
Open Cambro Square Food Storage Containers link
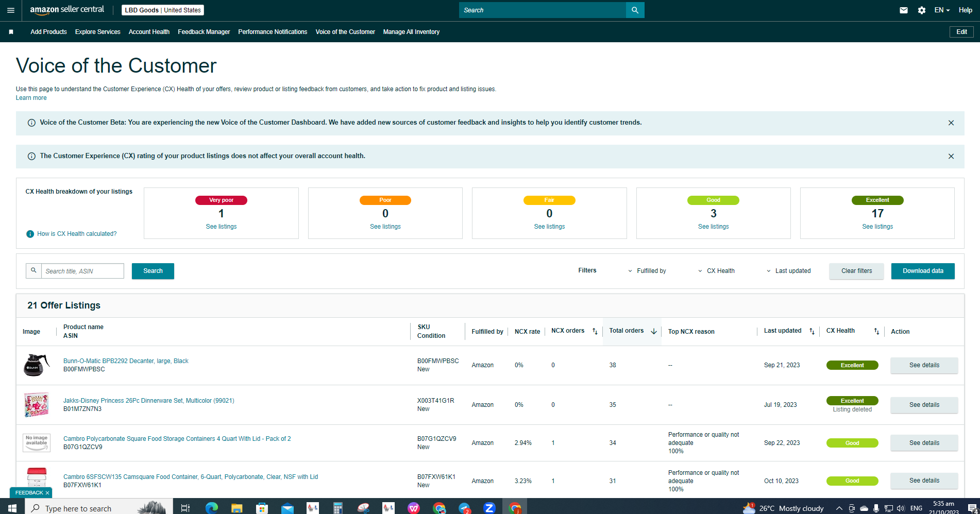click(177, 439)
